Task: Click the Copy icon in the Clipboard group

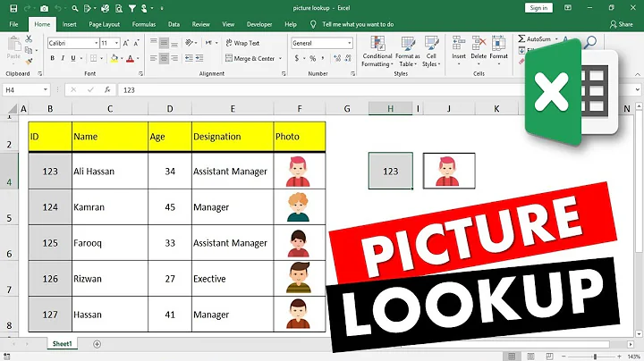Action: [29, 50]
